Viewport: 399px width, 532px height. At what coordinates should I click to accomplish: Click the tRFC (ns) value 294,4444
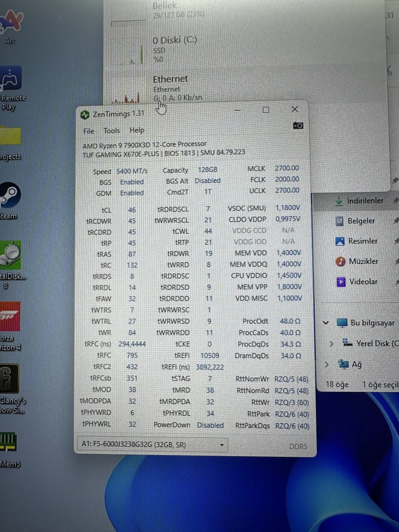coord(132,344)
